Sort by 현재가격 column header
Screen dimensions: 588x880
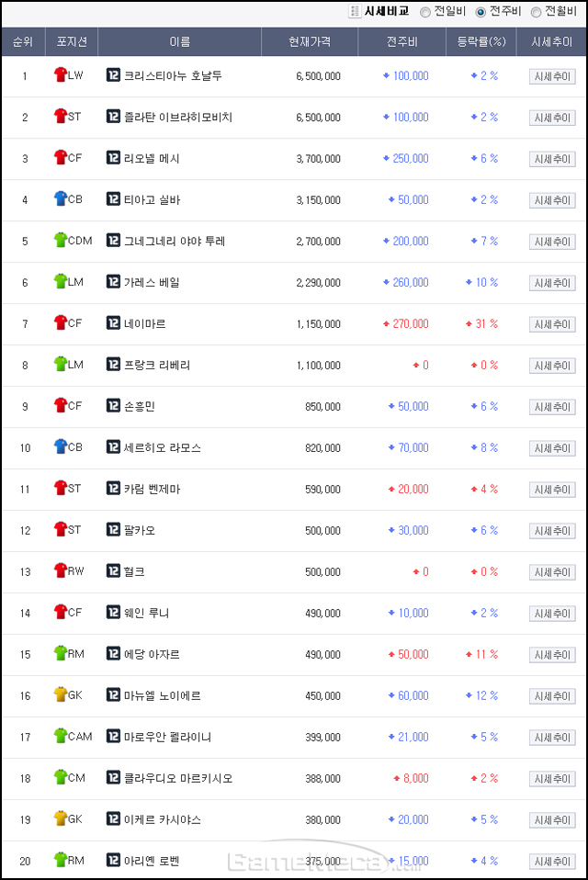coord(309,41)
